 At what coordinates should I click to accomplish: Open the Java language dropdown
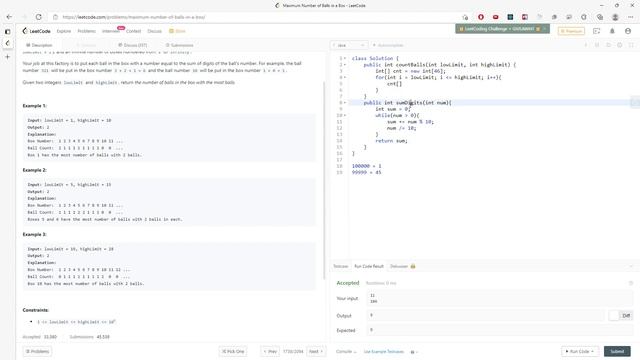(349, 45)
